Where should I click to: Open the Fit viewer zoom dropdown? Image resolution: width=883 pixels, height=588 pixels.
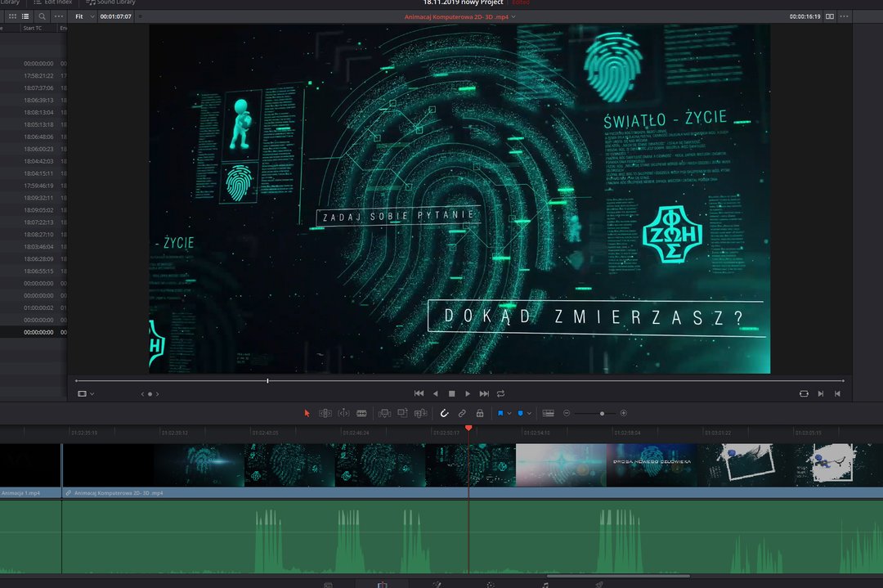[x=83, y=16]
